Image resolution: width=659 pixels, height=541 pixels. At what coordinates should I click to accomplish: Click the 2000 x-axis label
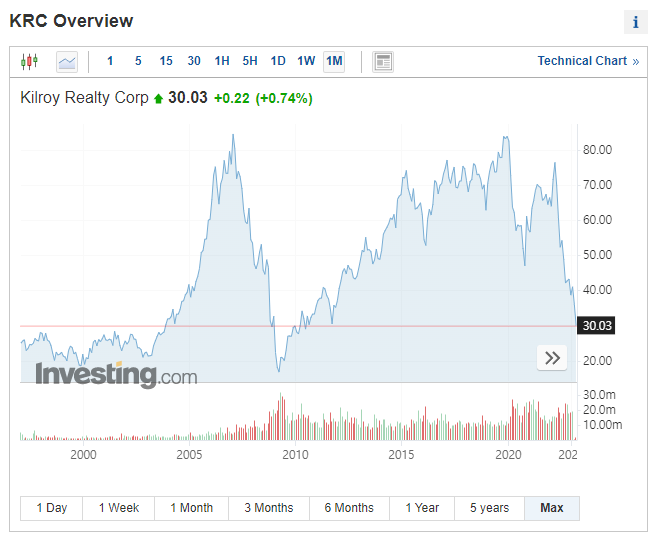(x=83, y=455)
